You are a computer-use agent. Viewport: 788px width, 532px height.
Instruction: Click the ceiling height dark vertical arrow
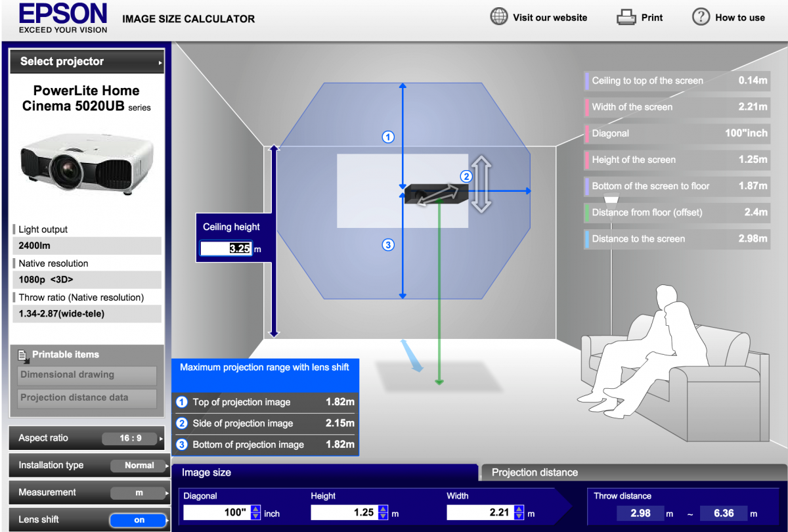[274, 242]
